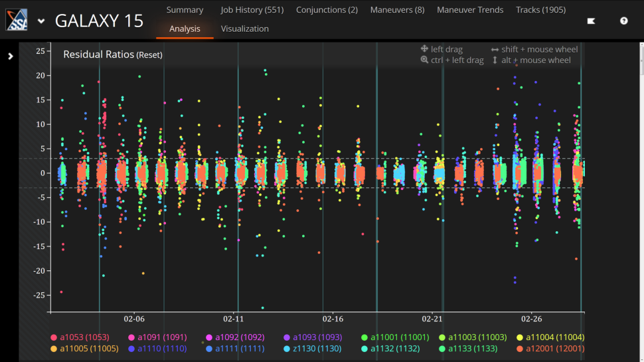Click the SSA logo icon
Image resolution: width=644 pixels, height=362 pixels.
click(17, 20)
